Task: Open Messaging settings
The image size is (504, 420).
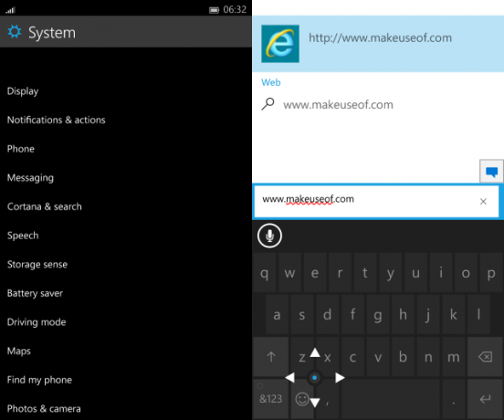Action: pyautogui.click(x=30, y=178)
